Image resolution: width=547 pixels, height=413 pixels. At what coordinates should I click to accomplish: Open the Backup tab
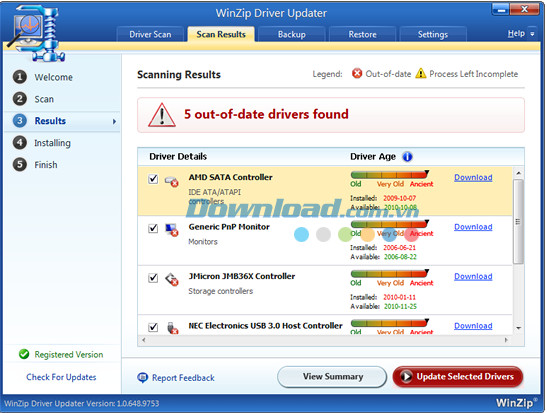click(x=292, y=34)
